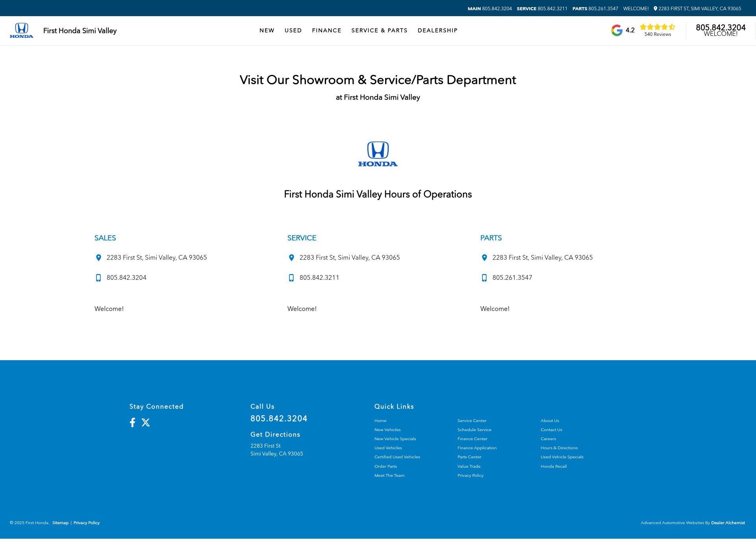
Task: Open the Meet The Team quick link
Action: pos(389,476)
